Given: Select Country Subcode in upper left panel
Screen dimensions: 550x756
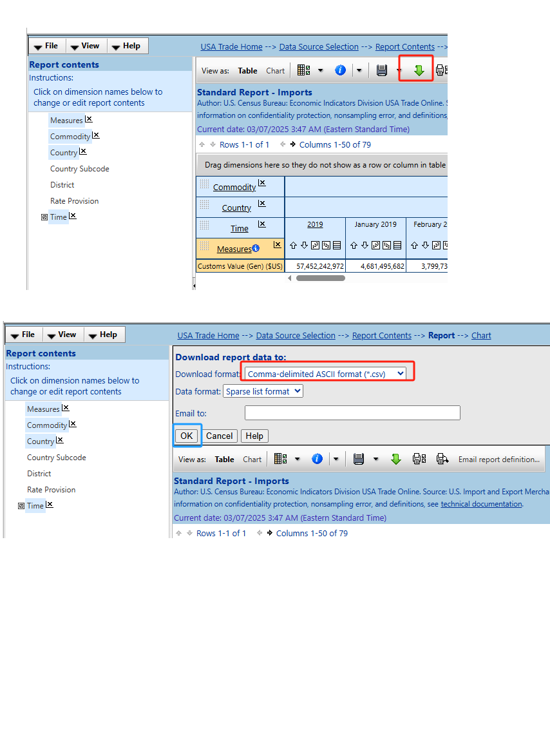Looking at the screenshot, I should click(x=80, y=169).
